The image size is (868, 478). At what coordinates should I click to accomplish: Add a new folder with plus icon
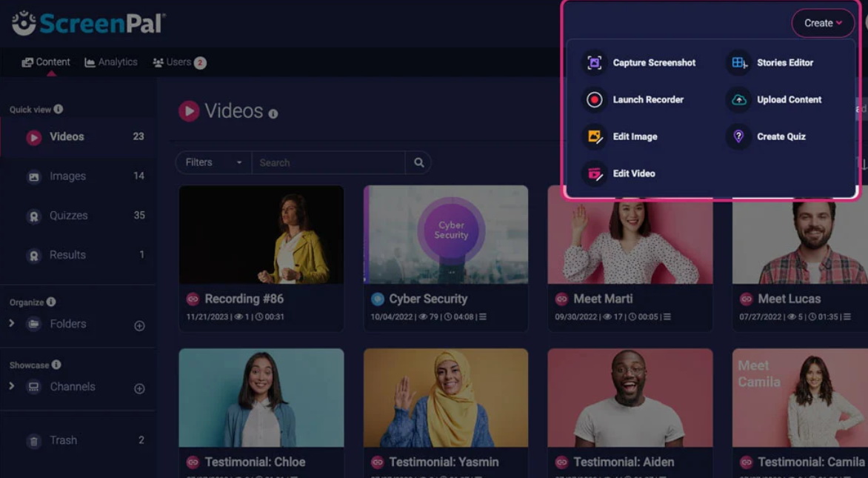click(139, 326)
